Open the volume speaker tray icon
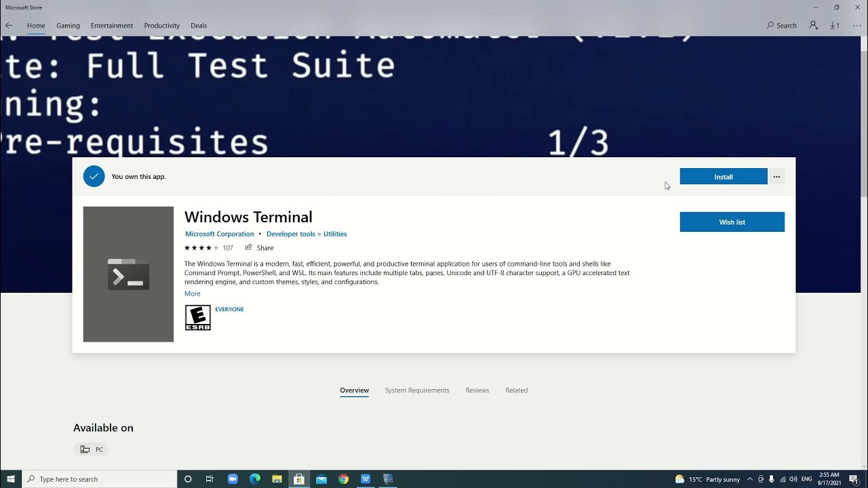The width and height of the screenshot is (868, 488). pyautogui.click(x=793, y=479)
